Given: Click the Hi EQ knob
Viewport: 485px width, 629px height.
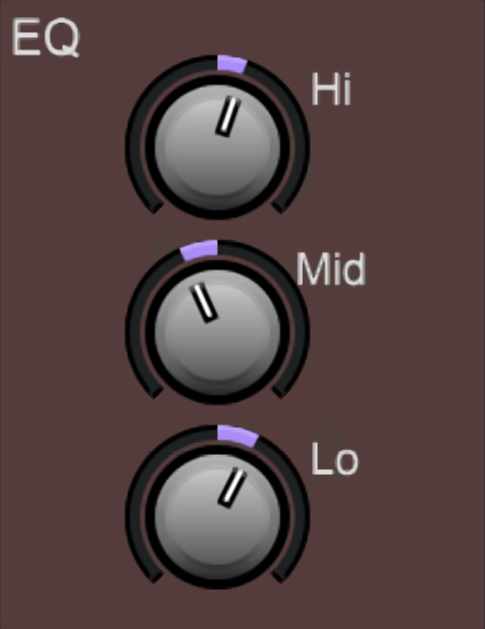Looking at the screenshot, I should 217,147.
